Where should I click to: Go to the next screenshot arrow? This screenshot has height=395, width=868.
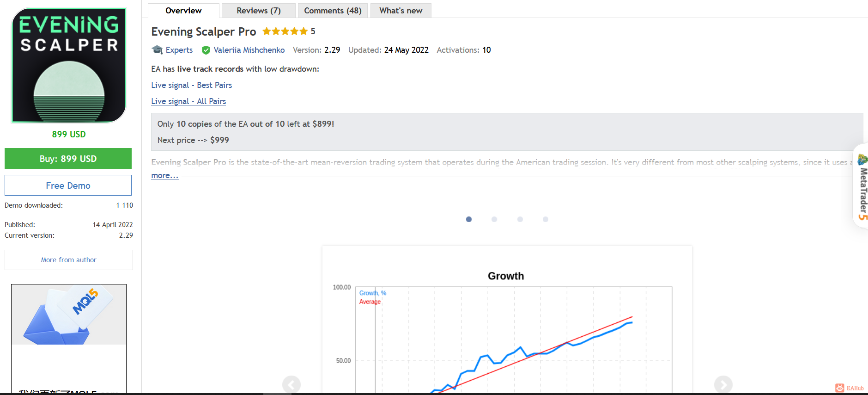pos(723,385)
